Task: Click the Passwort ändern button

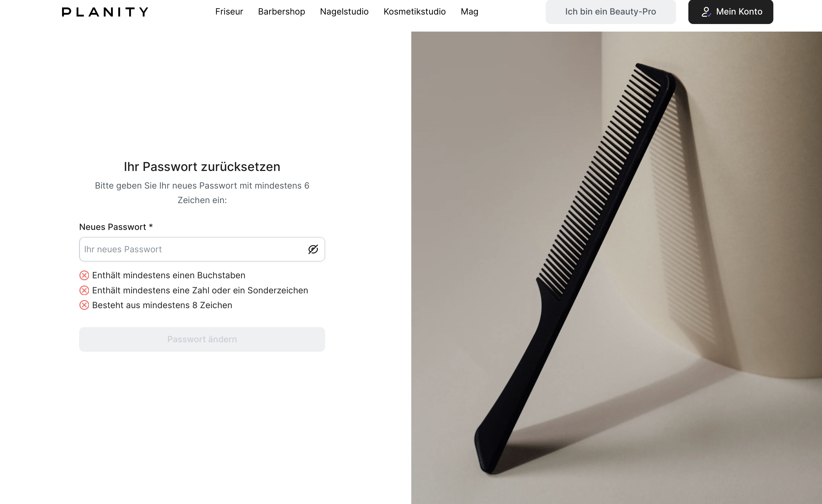Action: pos(202,339)
